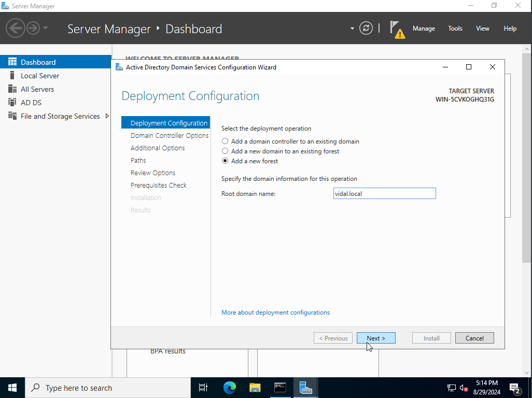Open File Explorer from the taskbar
The image size is (532, 398).
255,388
